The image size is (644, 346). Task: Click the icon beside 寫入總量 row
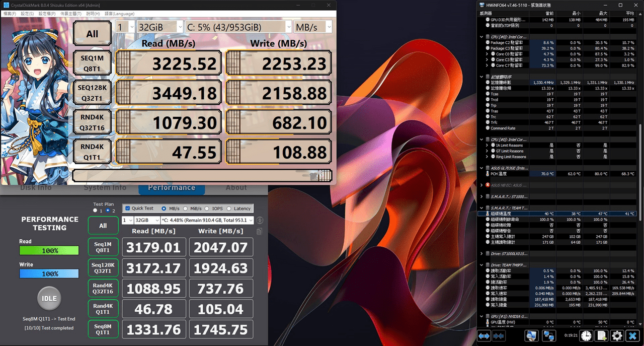(488, 305)
